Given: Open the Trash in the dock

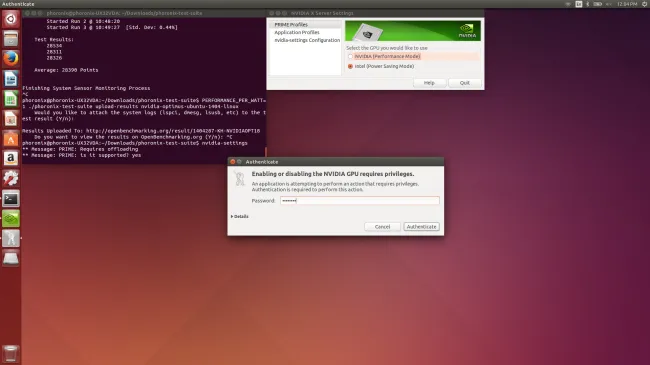Looking at the screenshot, I should pyautogui.click(x=11, y=354).
